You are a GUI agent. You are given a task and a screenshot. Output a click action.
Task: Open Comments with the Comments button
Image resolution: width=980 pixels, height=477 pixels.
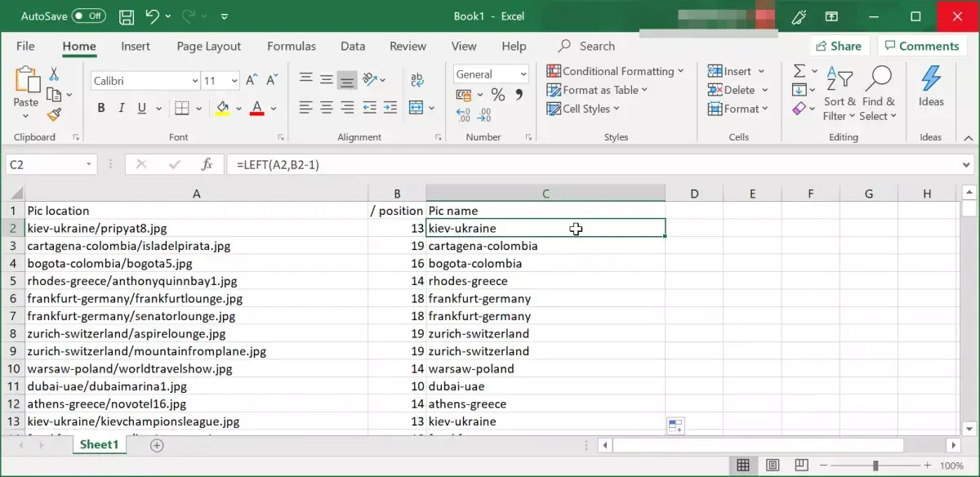point(922,46)
